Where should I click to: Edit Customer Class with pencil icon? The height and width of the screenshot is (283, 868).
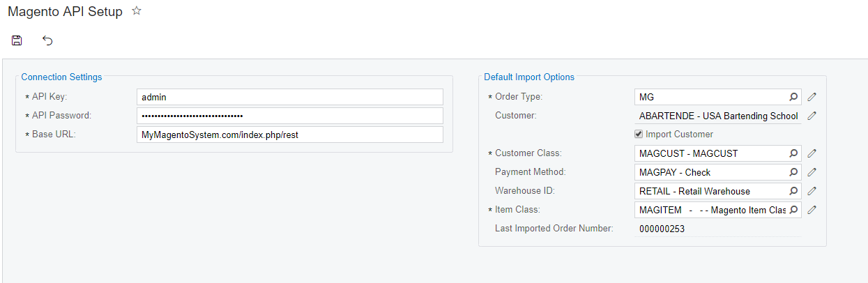[x=812, y=153]
